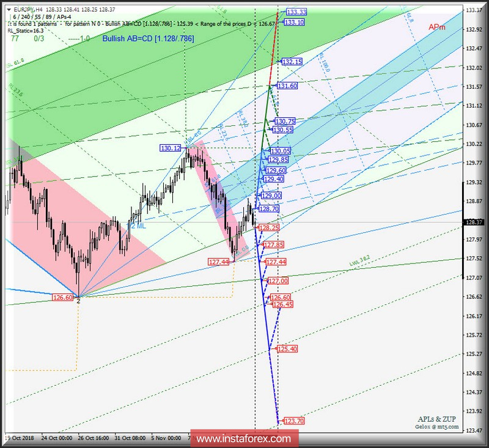Click the 6 / 240 / 55 / 89 / APs-4 parameters
Viewport: 489px width, 448px height.
click(x=42, y=17)
